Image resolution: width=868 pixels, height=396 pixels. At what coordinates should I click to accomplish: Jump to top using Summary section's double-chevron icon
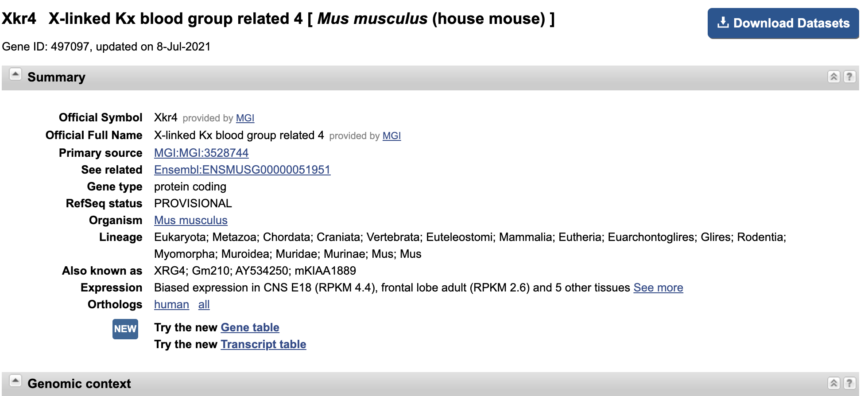834,77
